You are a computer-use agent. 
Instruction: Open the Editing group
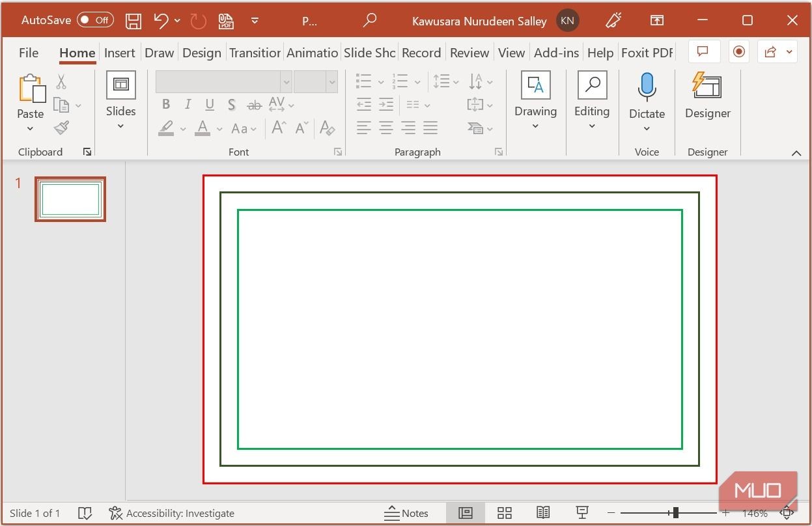592,101
